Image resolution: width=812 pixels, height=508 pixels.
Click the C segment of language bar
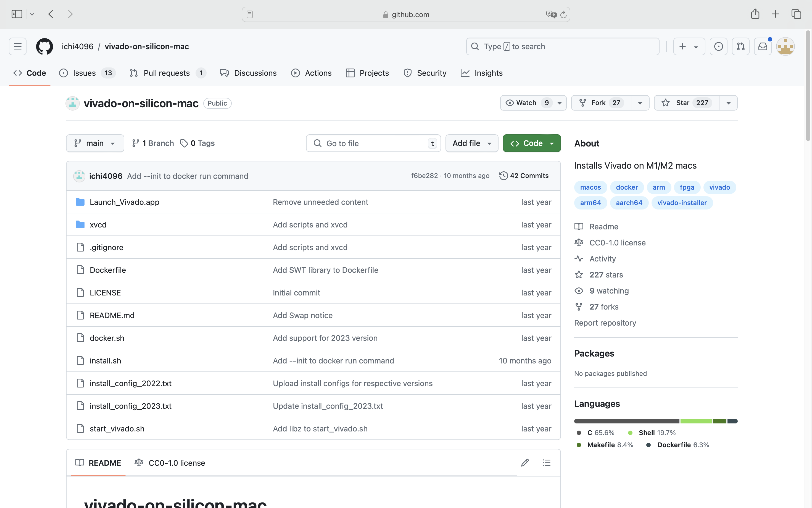(626, 421)
